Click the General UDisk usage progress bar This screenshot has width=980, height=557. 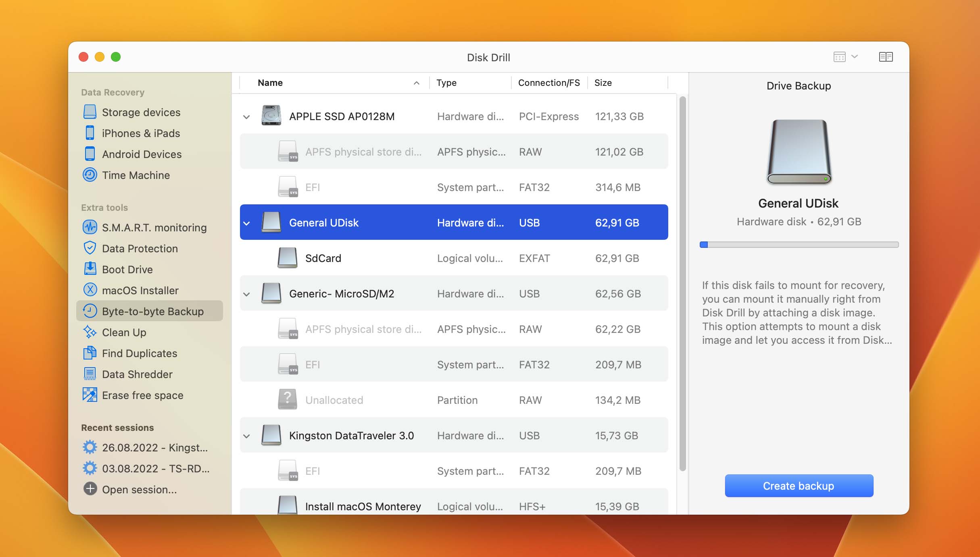(x=799, y=245)
